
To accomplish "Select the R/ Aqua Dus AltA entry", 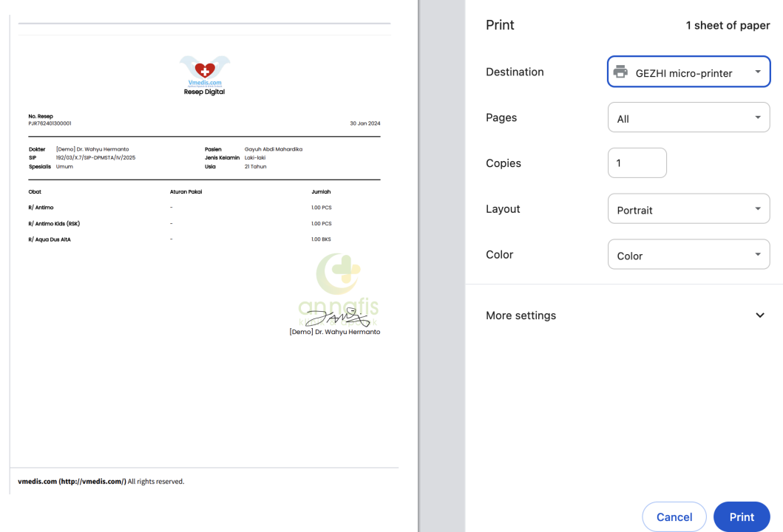I will click(50, 239).
